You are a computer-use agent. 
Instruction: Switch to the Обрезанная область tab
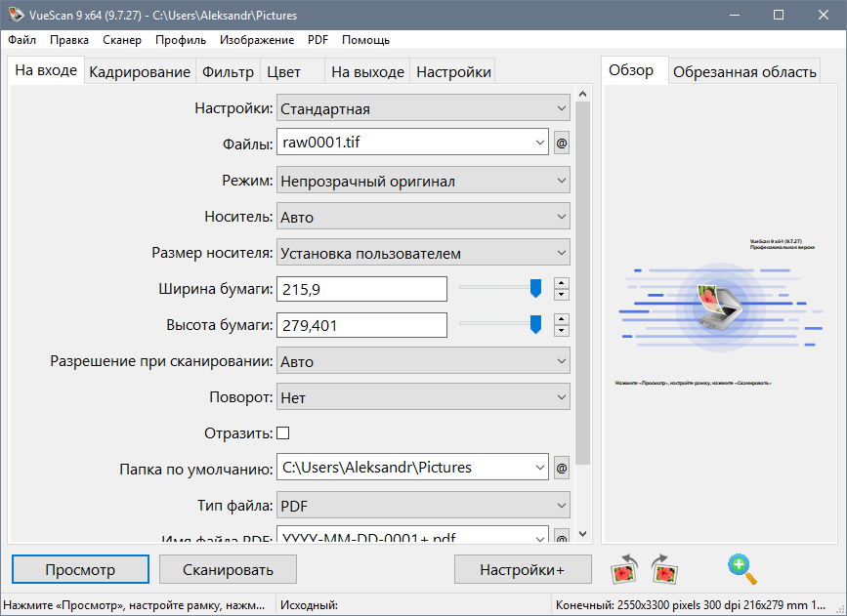[x=744, y=72]
